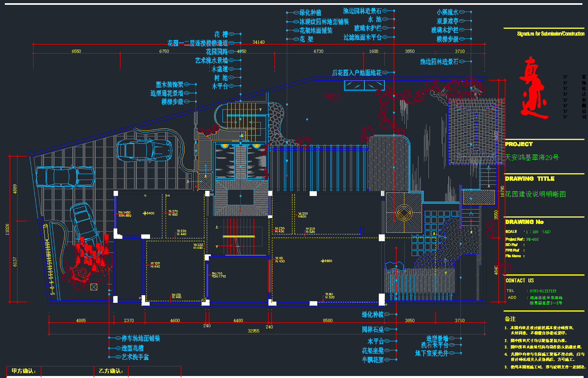Select the bottom overall dimension 32955
588x378 pixels.
pyautogui.click(x=254, y=331)
